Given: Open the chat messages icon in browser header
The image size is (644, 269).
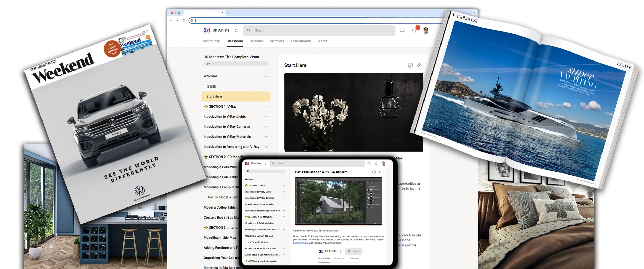Looking at the screenshot, I should 402,31.
